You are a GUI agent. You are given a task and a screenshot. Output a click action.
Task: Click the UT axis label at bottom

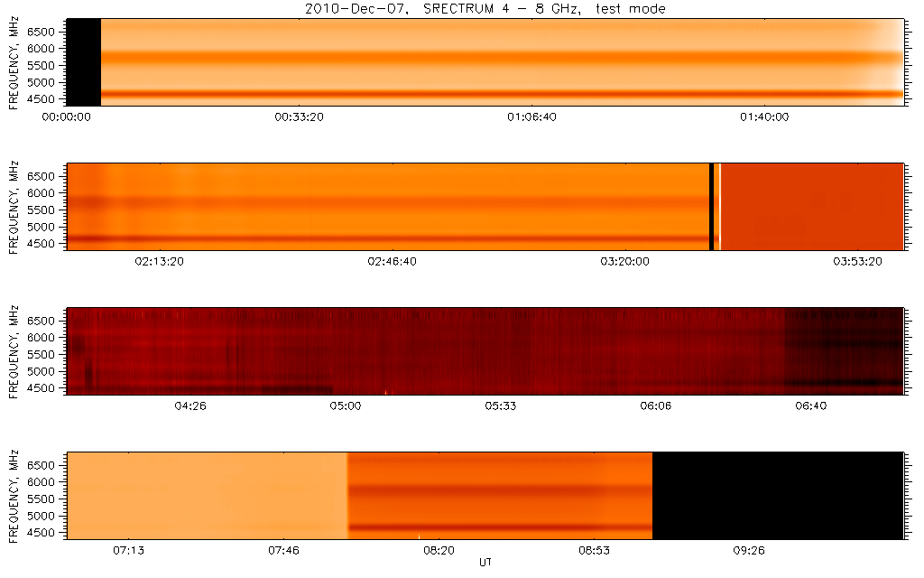click(485, 563)
